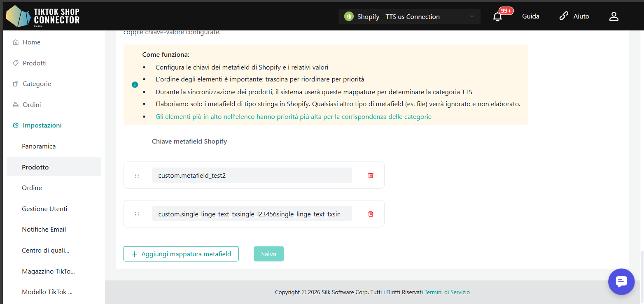Click the Aiuto link icon
The height and width of the screenshot is (304, 644).
pyautogui.click(x=563, y=16)
